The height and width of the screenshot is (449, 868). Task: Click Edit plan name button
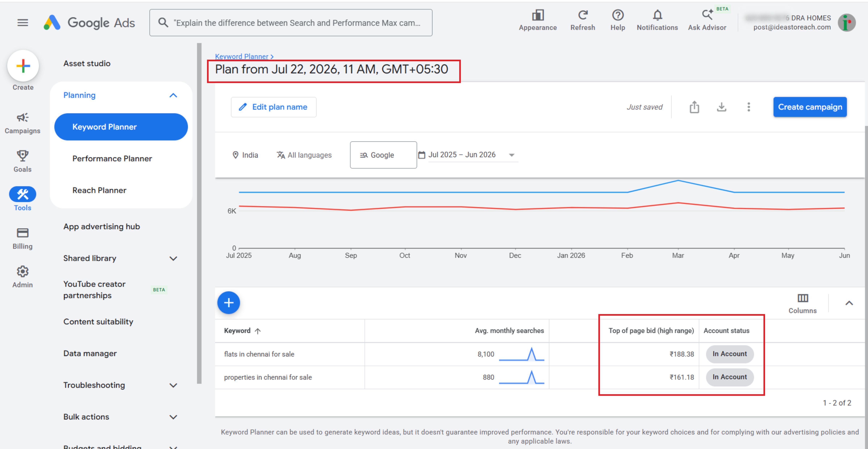coord(273,107)
